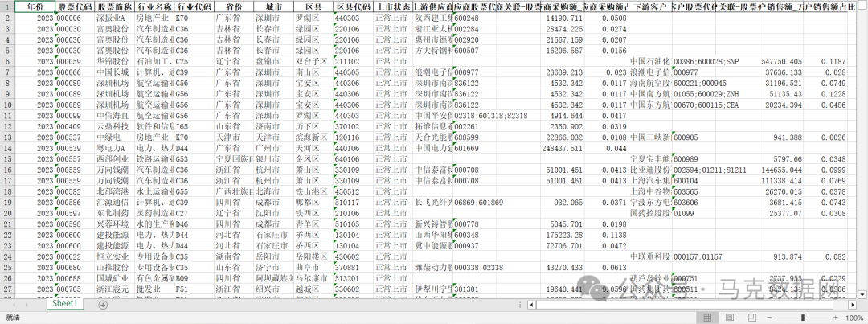Click the cell containing 比亚迪股份
868x324 pixels.
[650, 170]
